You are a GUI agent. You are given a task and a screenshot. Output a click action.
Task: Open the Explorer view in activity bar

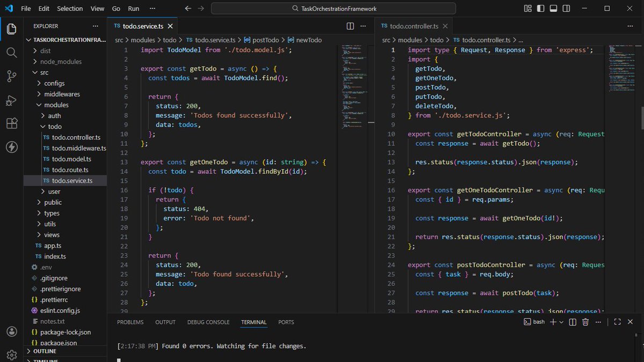coord(11,28)
